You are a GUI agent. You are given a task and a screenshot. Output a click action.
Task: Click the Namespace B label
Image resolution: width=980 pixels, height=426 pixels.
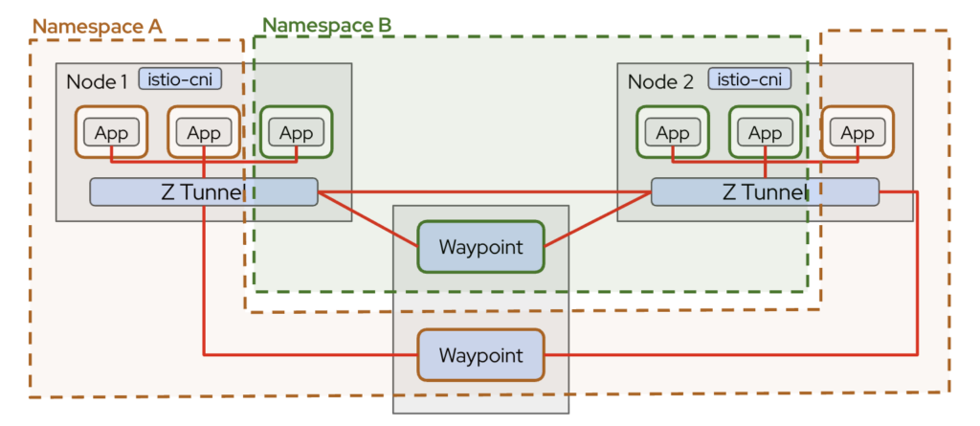tap(326, 24)
